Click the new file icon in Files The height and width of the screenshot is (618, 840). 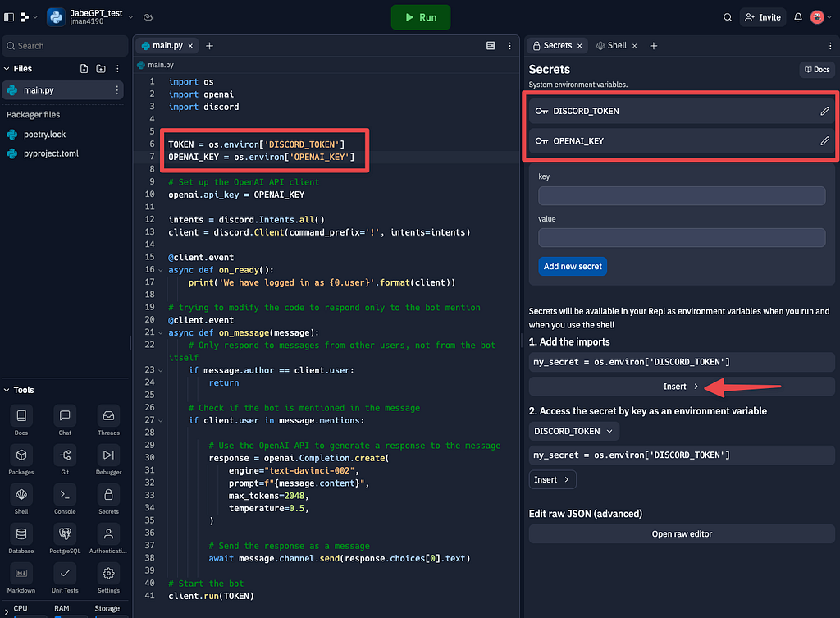click(x=84, y=69)
